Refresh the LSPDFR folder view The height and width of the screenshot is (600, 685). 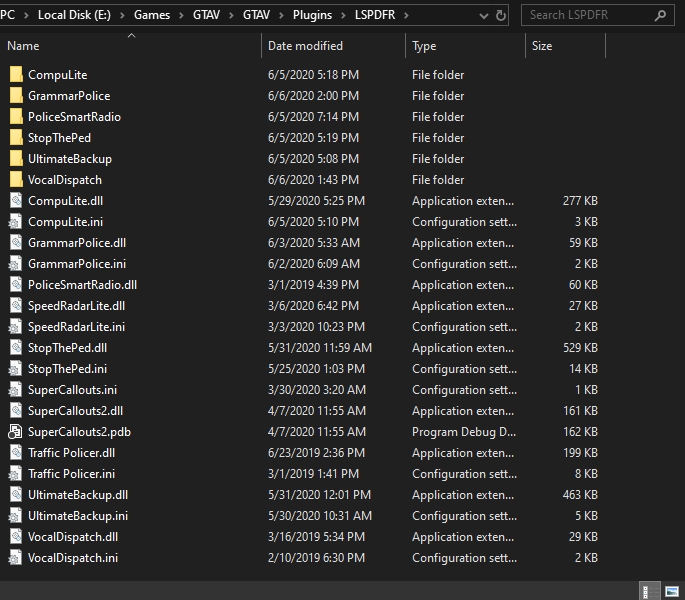pyautogui.click(x=501, y=15)
